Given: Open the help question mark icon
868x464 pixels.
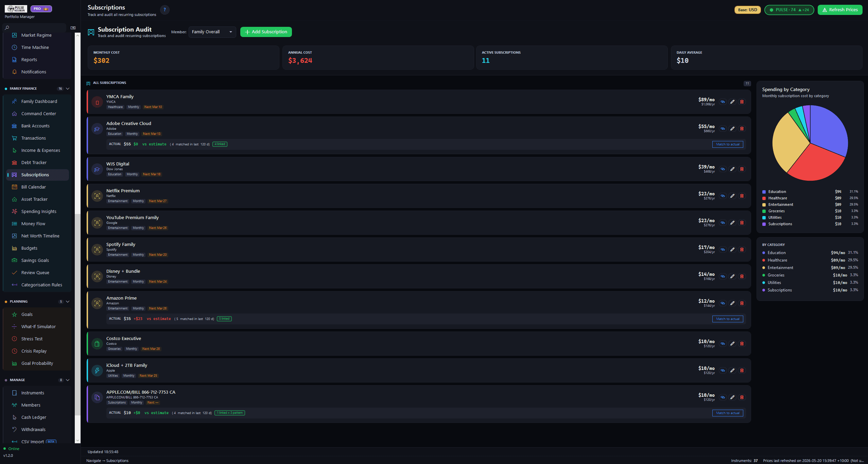Looking at the screenshot, I should coord(165,10).
